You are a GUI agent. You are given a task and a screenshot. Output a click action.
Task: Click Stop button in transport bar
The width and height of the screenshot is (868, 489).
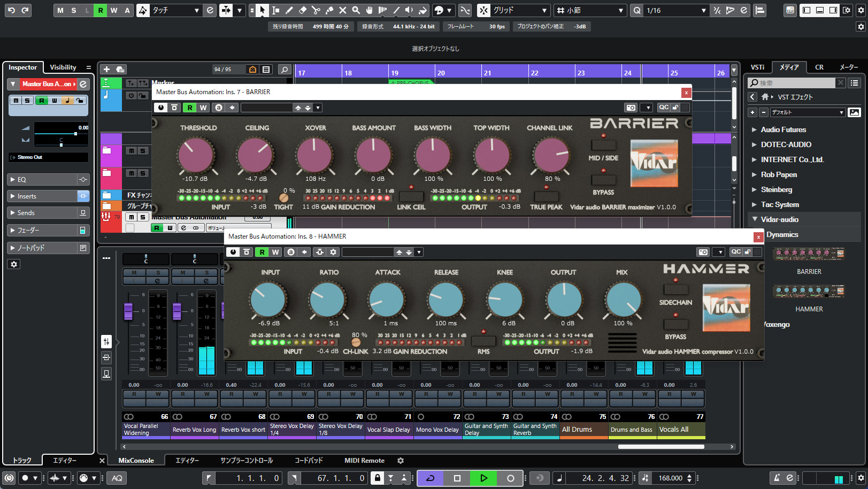tap(457, 478)
